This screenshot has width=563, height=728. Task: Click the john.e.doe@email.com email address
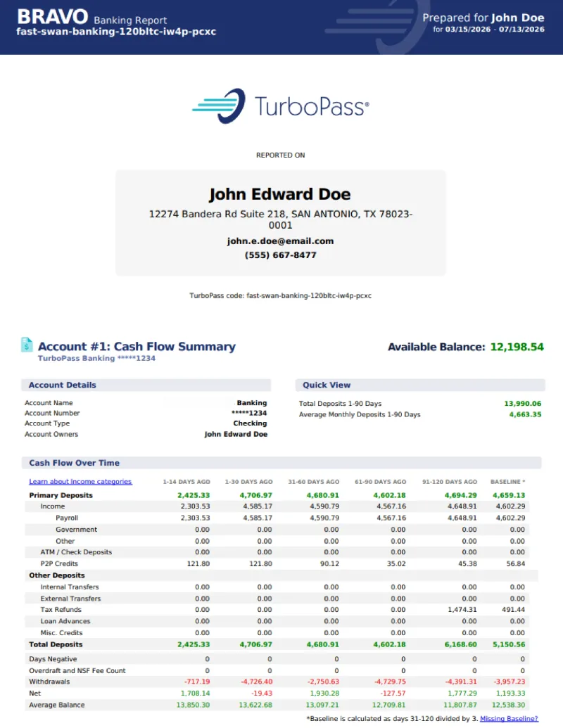coord(280,241)
